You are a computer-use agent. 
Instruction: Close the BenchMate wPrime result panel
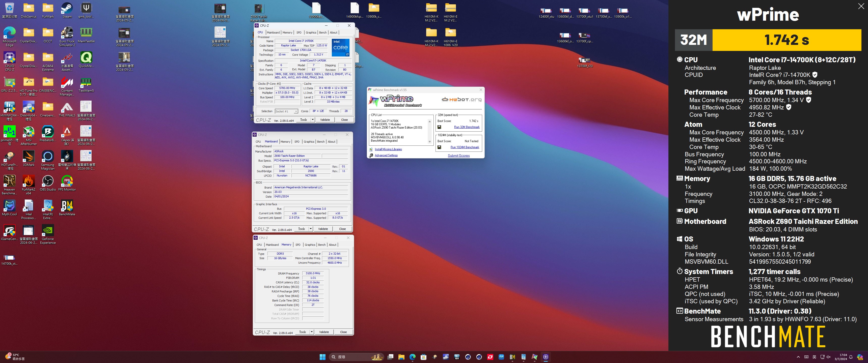(x=861, y=6)
